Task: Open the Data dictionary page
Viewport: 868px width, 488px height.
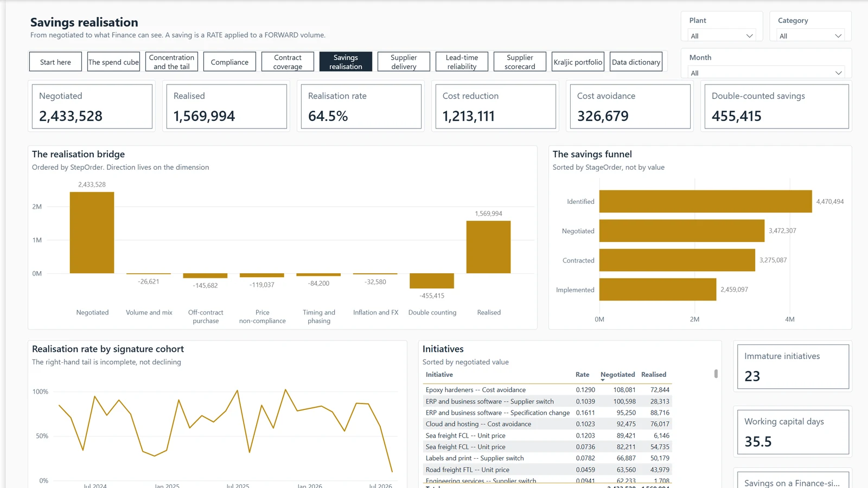Action: [636, 62]
